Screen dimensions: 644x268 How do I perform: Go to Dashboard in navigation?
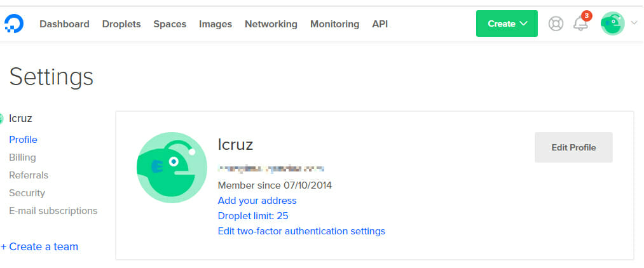click(64, 24)
